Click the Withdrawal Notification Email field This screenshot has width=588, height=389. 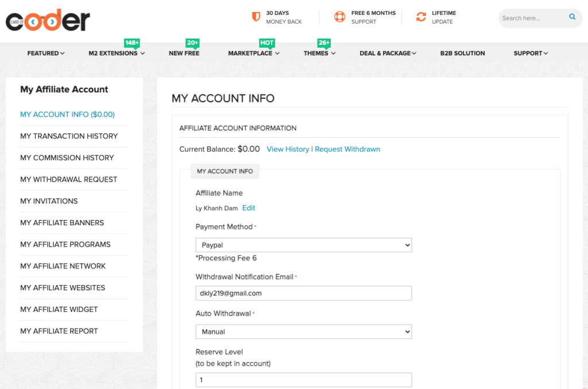303,293
